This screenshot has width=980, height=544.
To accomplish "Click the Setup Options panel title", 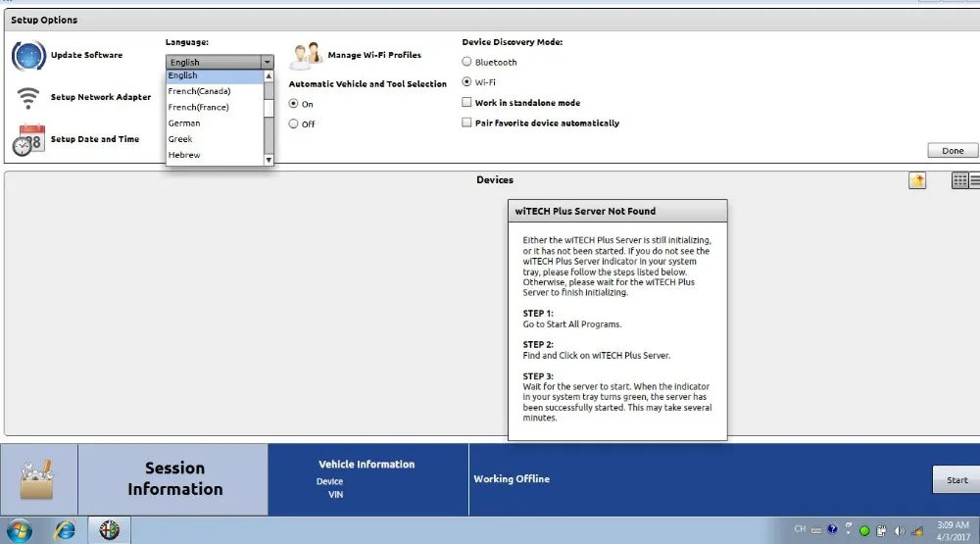I will [44, 20].
